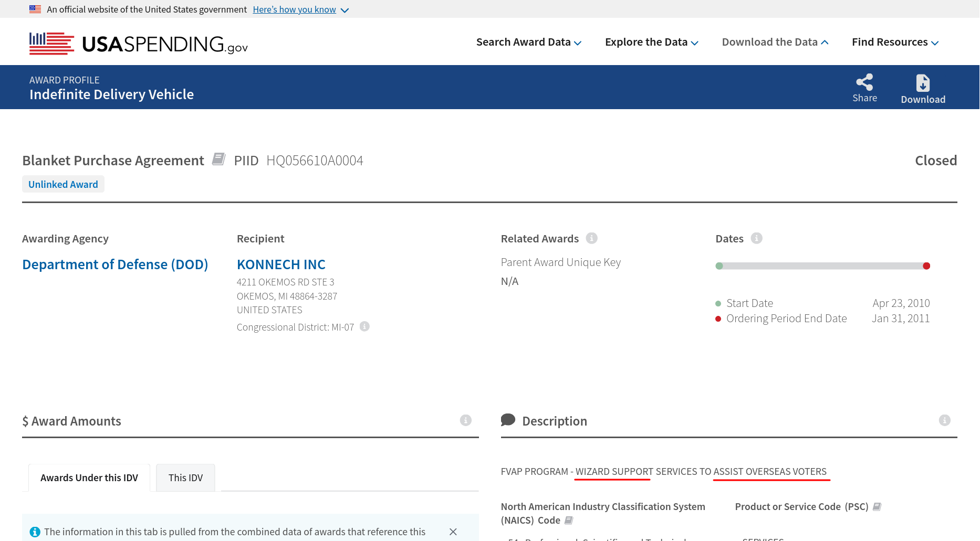Expand Search Award Data menu

tap(528, 42)
